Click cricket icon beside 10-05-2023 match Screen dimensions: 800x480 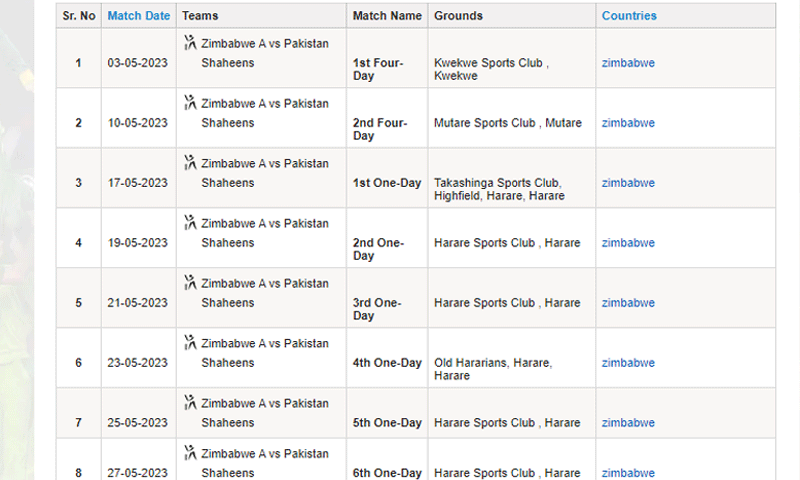pyautogui.click(x=190, y=103)
